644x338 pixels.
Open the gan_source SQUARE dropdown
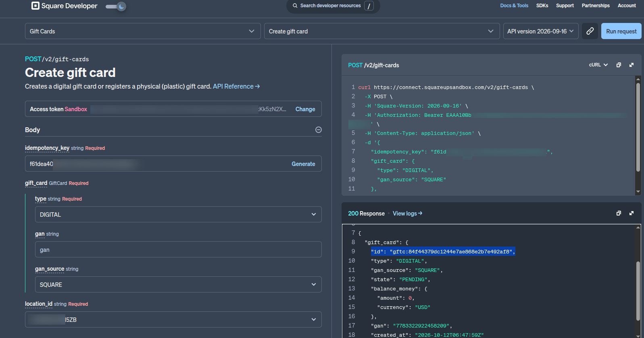click(178, 284)
